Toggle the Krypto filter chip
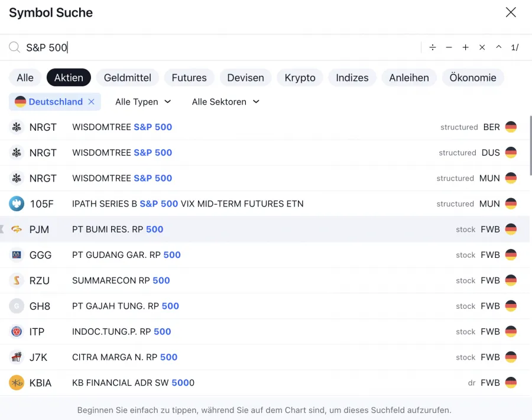This screenshot has width=532, height=420. tap(300, 77)
